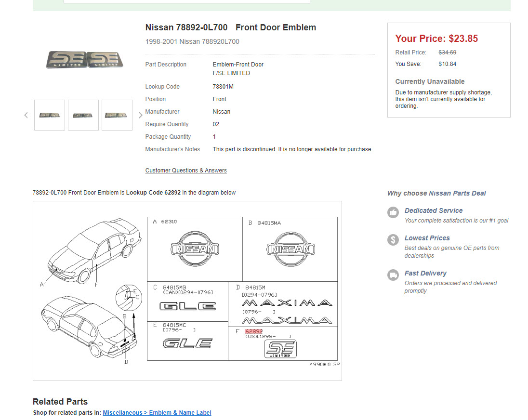528x420 pixels.
Task: Click Nissan logo in diagram box A 62310
Action: click(x=195, y=249)
